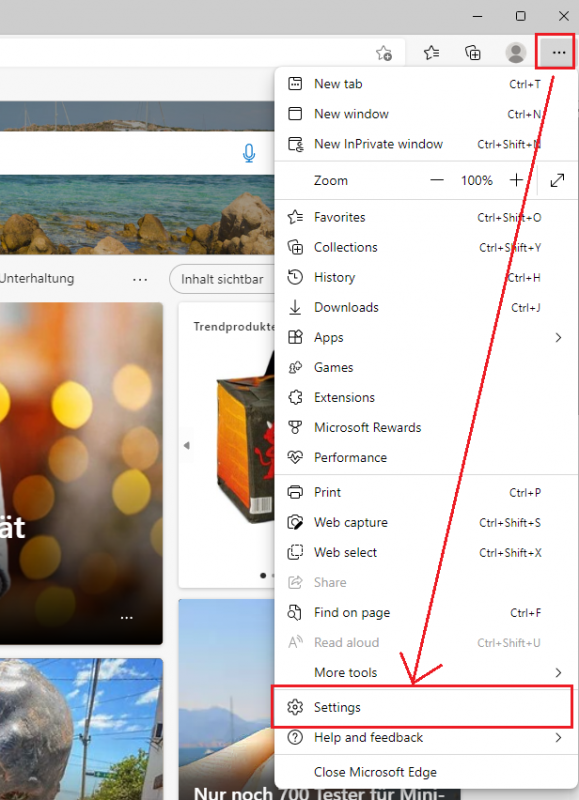Expand Help and feedback submenu

coord(426,737)
